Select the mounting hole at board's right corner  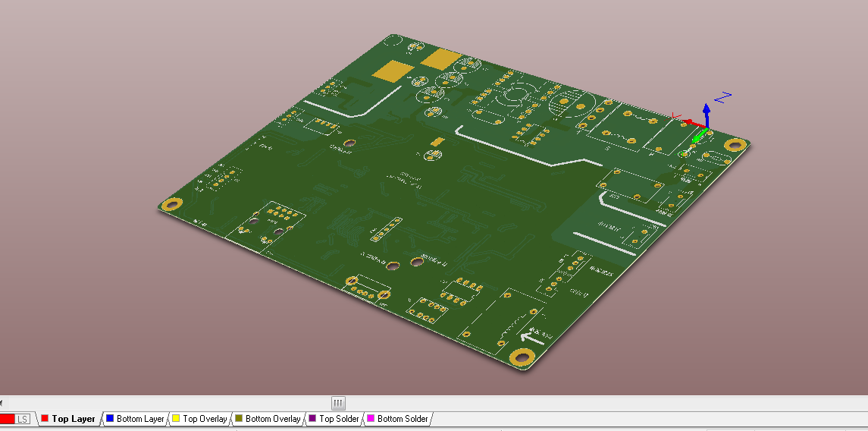733,145
